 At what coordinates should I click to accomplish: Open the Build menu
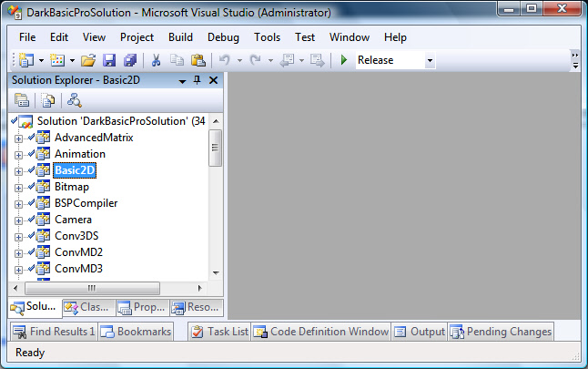(x=180, y=37)
